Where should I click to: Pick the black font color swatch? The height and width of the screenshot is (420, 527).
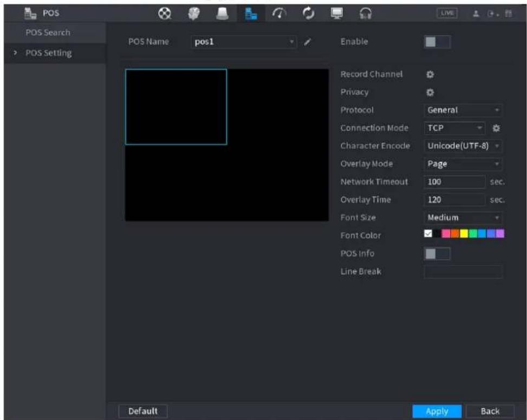[x=437, y=234]
